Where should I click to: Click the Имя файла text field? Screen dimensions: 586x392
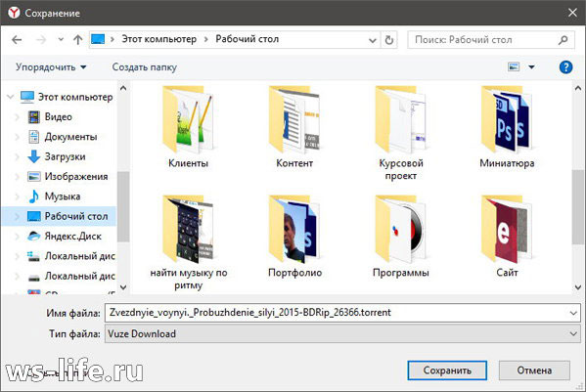click(342, 313)
